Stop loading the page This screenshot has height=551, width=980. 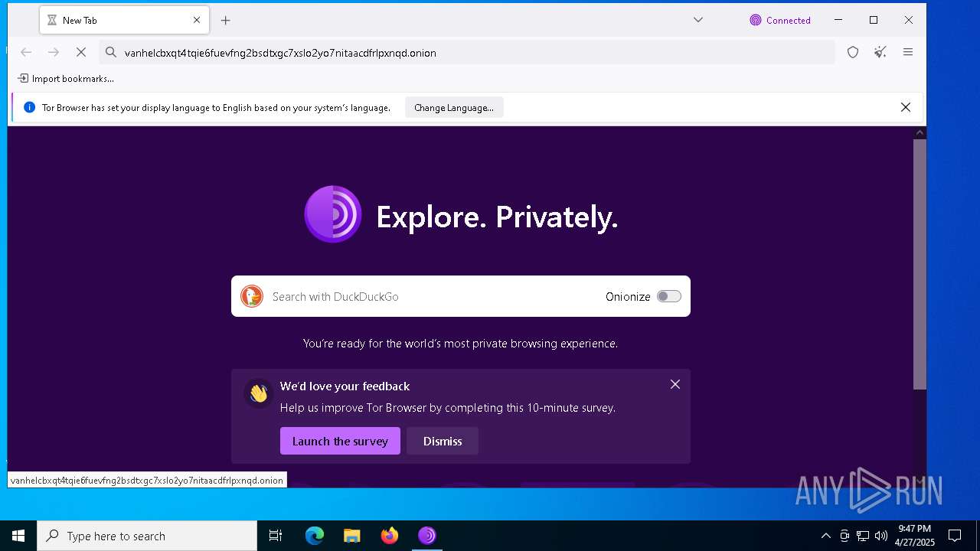point(81,52)
